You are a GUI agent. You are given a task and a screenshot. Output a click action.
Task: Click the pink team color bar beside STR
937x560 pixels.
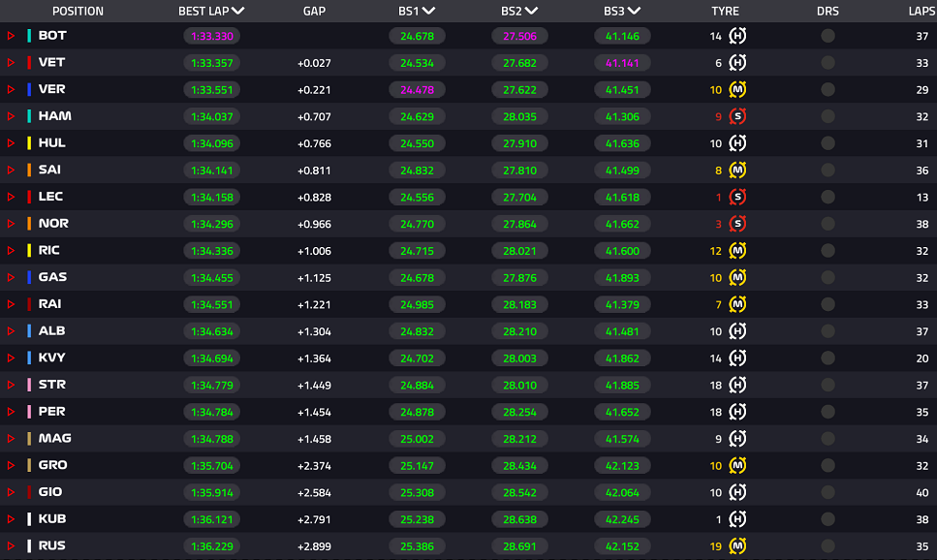29,385
